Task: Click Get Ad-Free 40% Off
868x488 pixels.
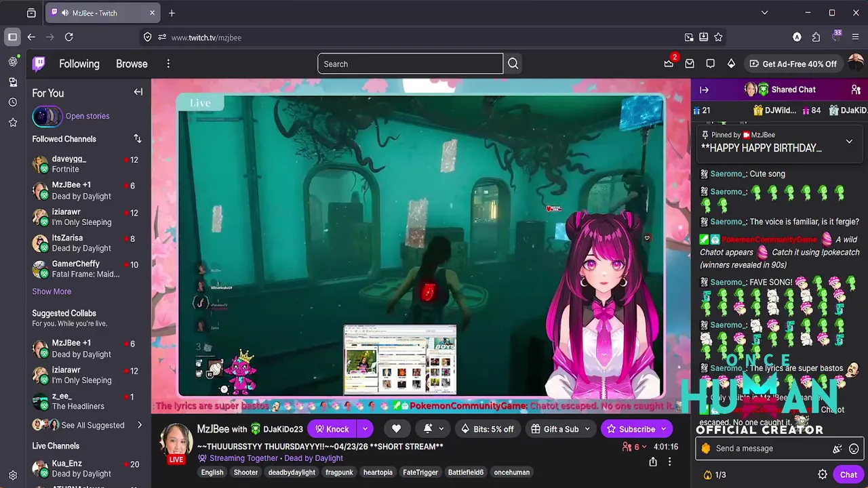Action: point(793,64)
